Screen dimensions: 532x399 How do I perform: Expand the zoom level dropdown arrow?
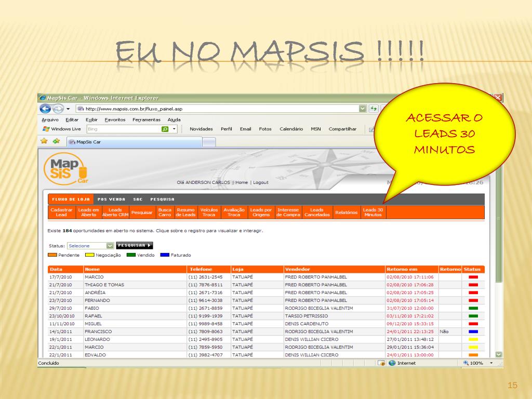[491, 363]
